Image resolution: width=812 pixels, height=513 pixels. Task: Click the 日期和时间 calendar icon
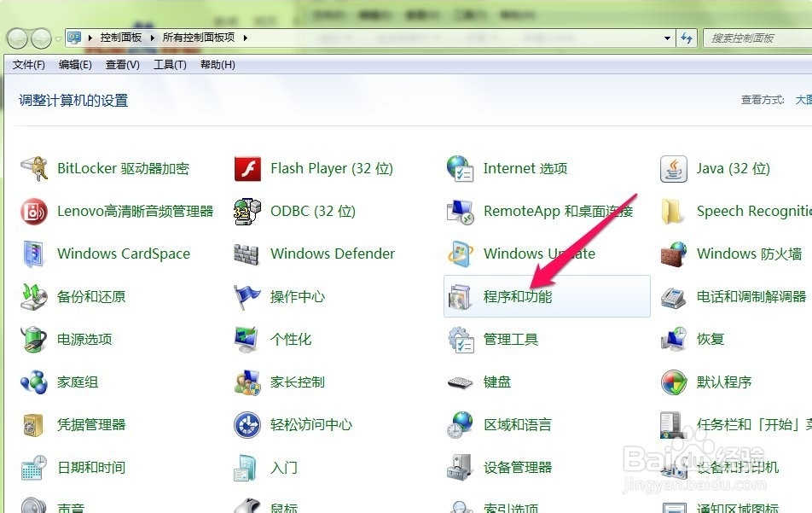pos(34,468)
